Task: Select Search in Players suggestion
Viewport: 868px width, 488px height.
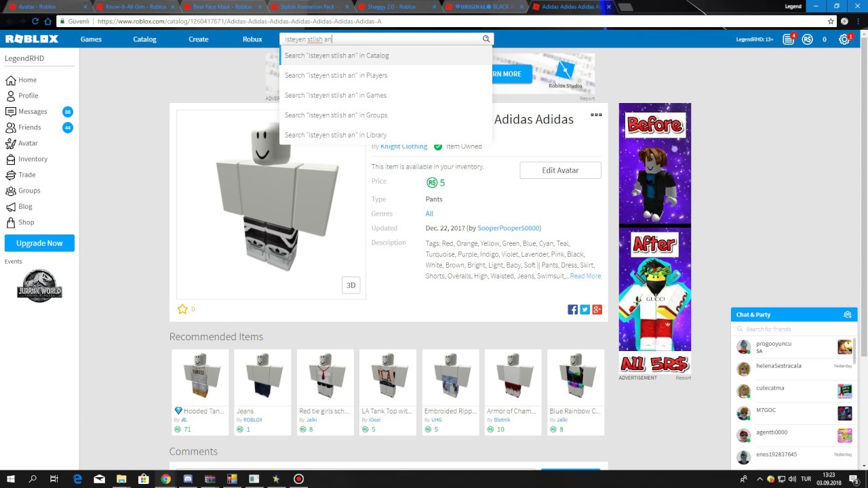Action: (x=386, y=75)
